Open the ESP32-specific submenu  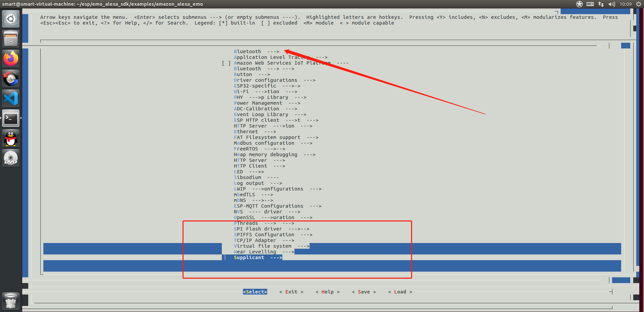(267, 86)
